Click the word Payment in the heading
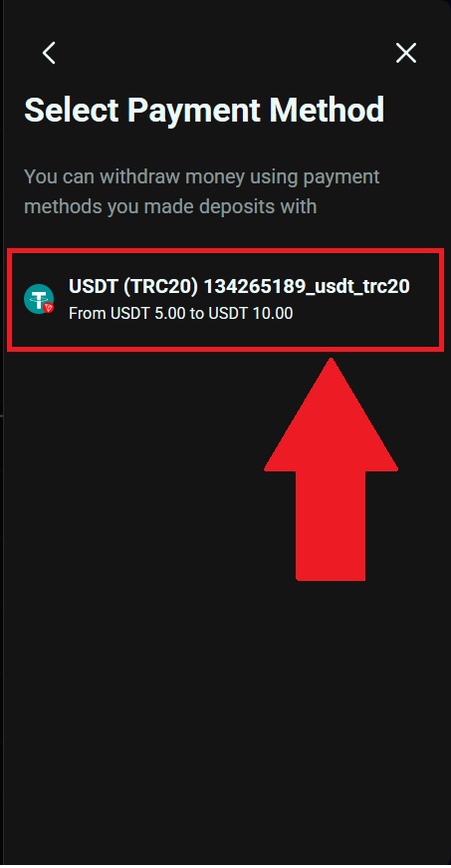Viewport: 451px width, 868px height. (194, 110)
